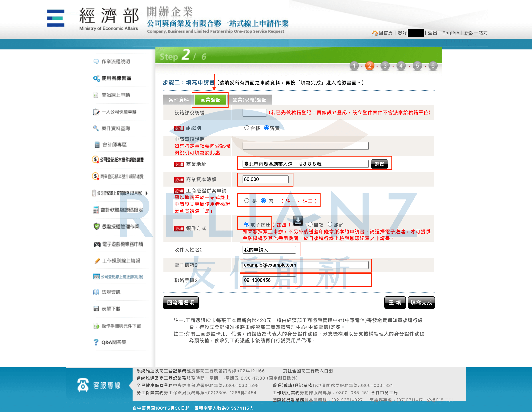The width and height of the screenshot is (532, 412).
Task: Click the 客服專線 telephone icon
Action: (x=83, y=385)
